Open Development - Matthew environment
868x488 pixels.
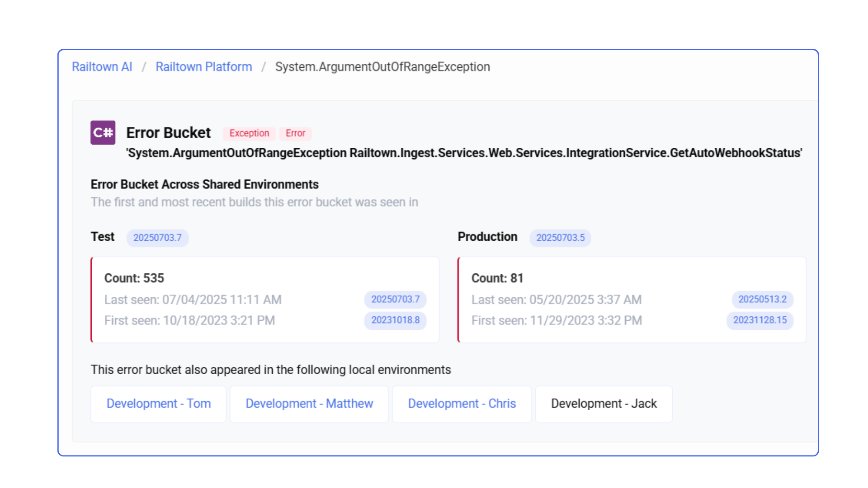[x=309, y=404]
